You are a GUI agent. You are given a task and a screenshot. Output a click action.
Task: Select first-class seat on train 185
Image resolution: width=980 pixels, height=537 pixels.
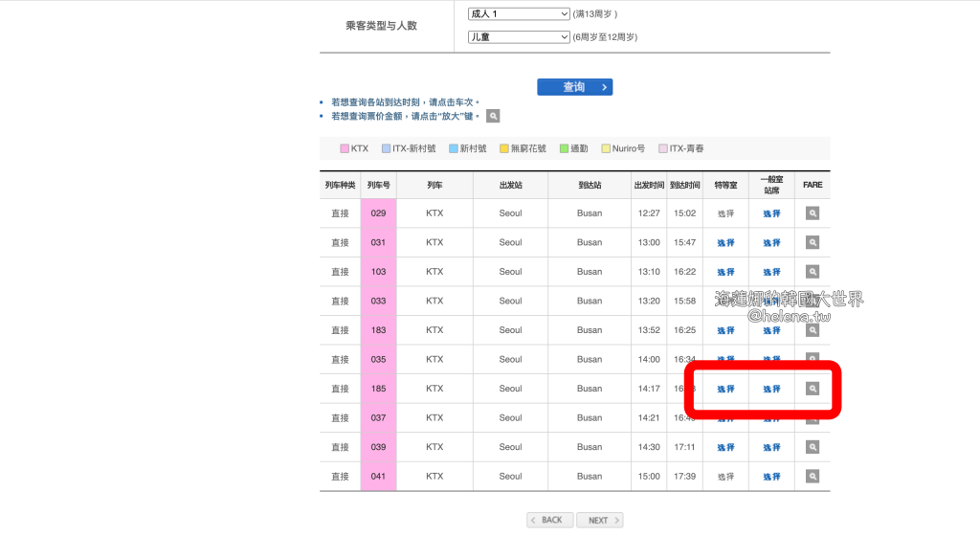pyautogui.click(x=725, y=389)
